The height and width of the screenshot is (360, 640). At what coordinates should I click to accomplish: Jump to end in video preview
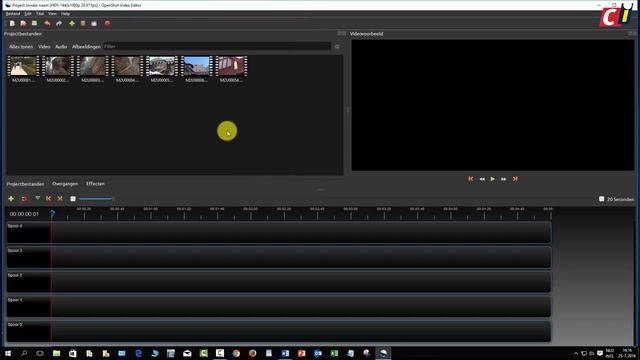tap(515, 179)
